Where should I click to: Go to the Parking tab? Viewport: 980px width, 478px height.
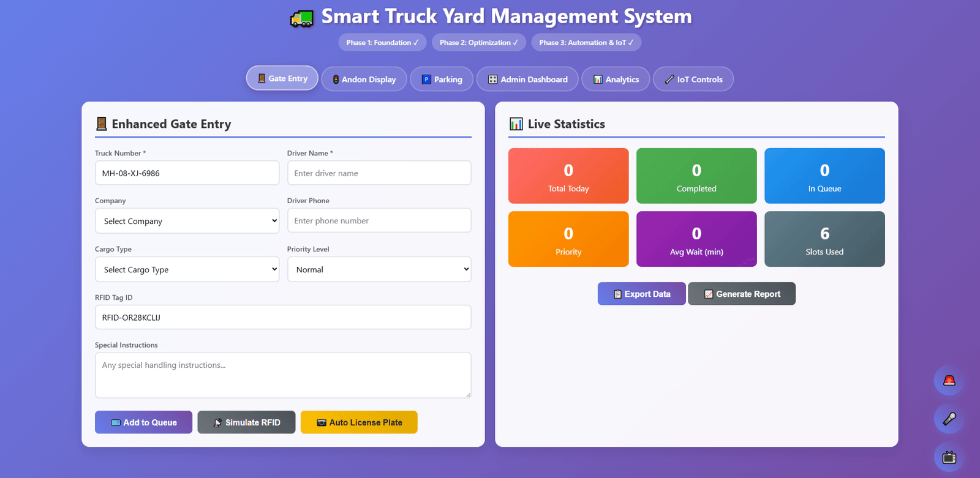(x=442, y=79)
